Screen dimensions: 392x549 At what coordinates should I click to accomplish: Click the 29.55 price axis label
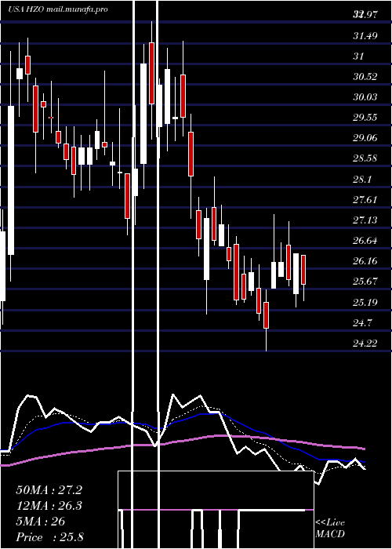(365, 118)
